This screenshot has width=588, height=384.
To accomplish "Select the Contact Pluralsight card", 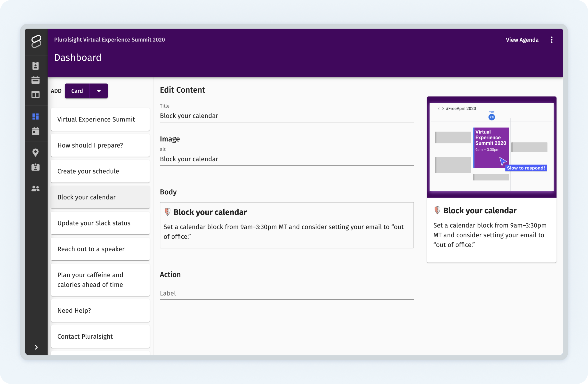I will 100,336.
